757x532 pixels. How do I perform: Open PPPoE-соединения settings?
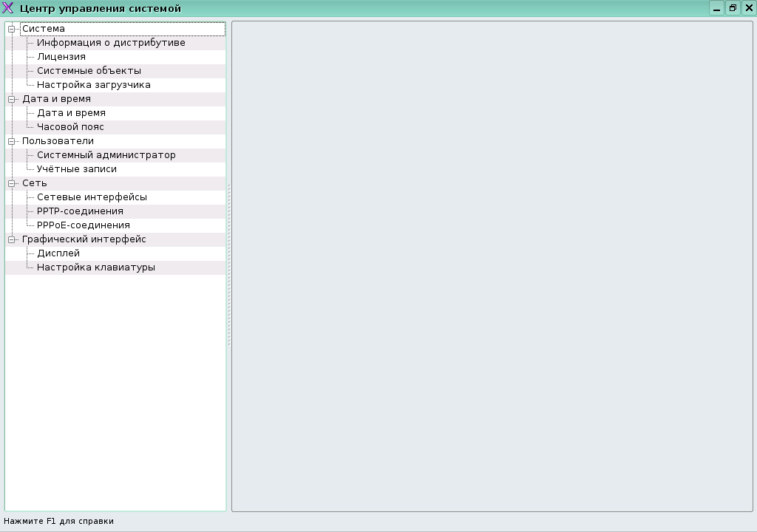coord(84,225)
